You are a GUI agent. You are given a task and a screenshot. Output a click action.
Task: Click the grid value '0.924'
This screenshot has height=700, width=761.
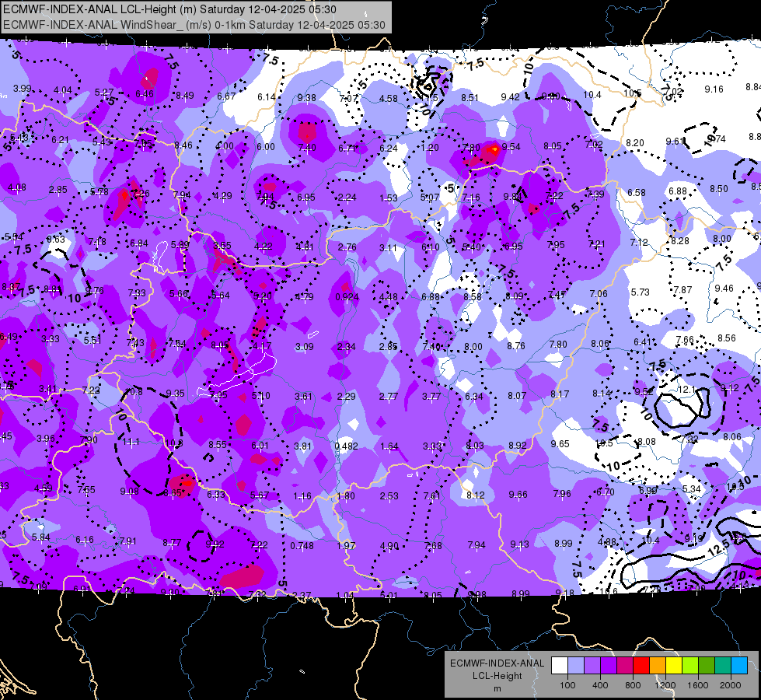(347, 297)
